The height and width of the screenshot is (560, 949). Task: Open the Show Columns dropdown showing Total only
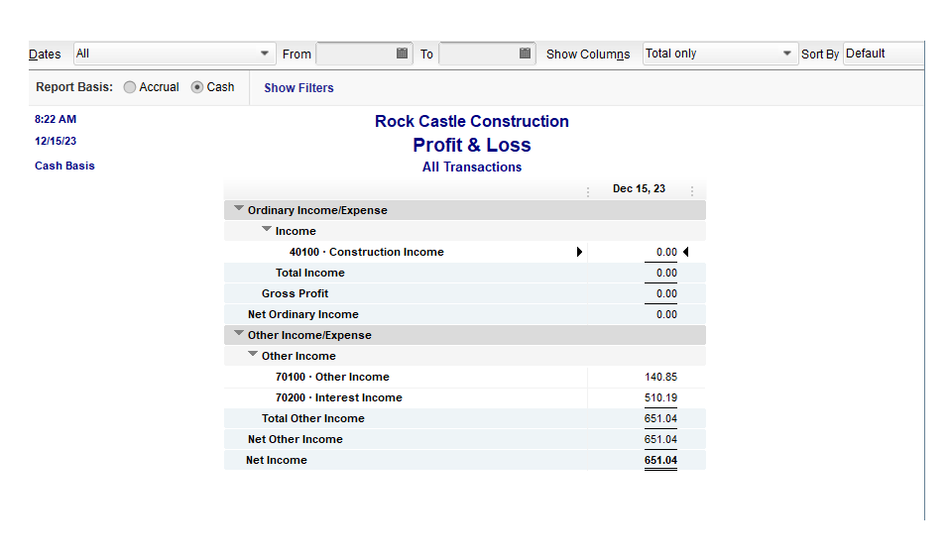point(720,54)
